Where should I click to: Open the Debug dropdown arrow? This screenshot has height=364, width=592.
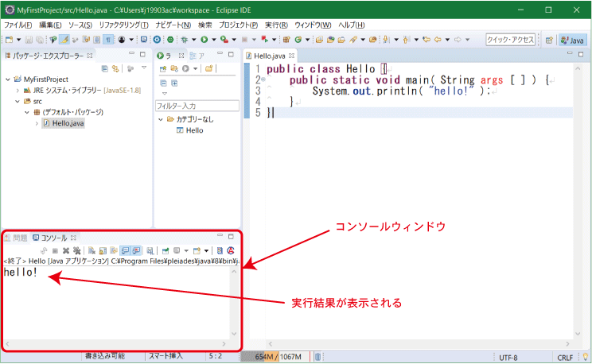click(x=193, y=39)
